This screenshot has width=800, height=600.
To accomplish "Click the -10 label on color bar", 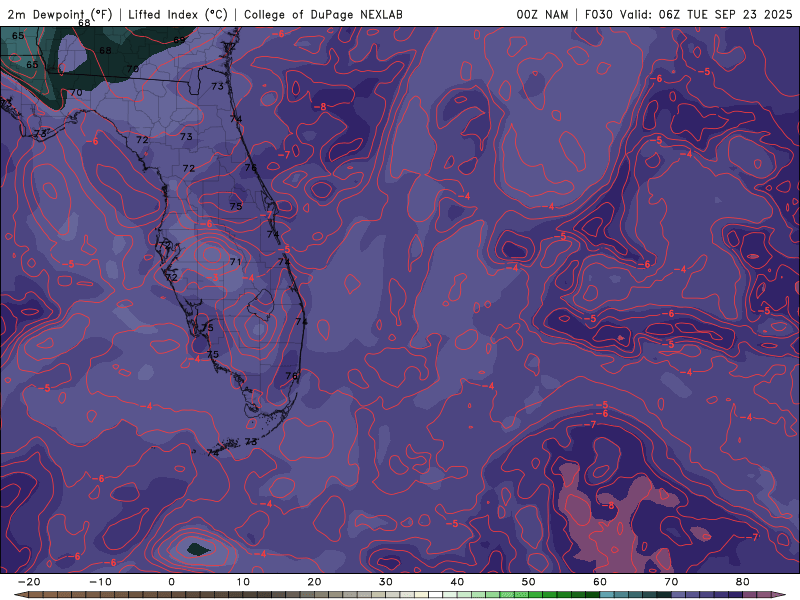I will coord(100,582).
